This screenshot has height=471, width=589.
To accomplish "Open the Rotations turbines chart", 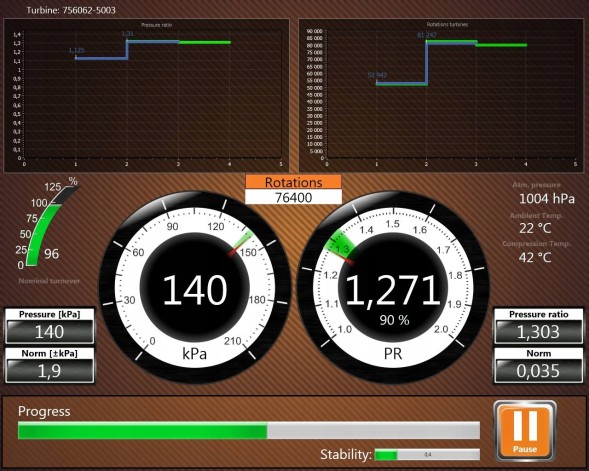I will tap(442, 95).
